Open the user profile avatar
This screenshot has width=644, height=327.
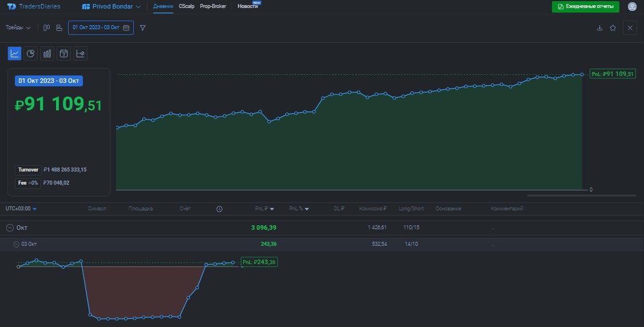click(x=632, y=6)
